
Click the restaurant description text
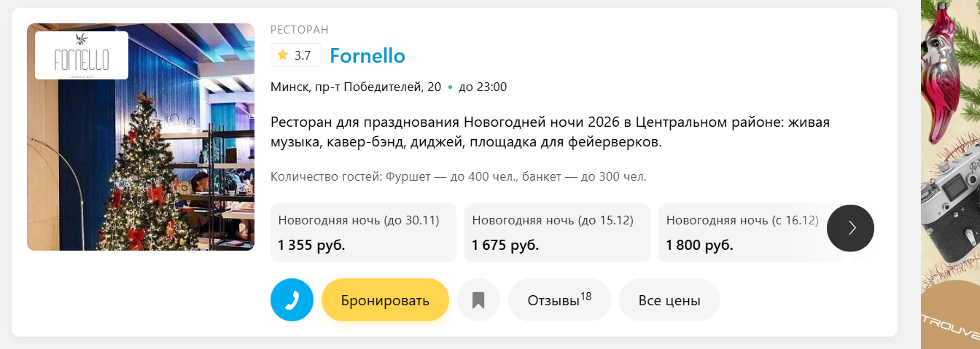click(550, 132)
